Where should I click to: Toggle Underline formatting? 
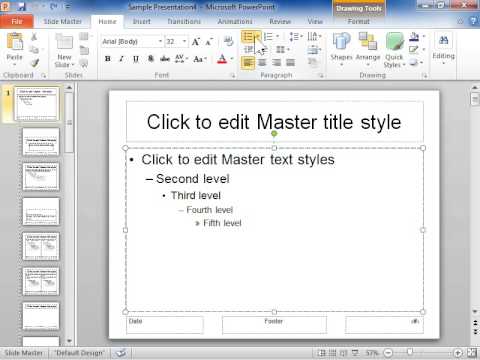[x=136, y=59]
